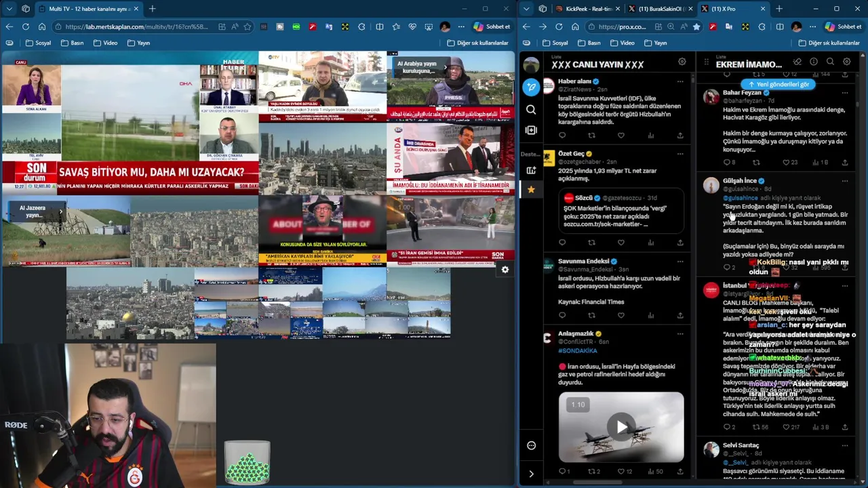Open Sohbet et Copilot in X Pro window

tap(843, 26)
